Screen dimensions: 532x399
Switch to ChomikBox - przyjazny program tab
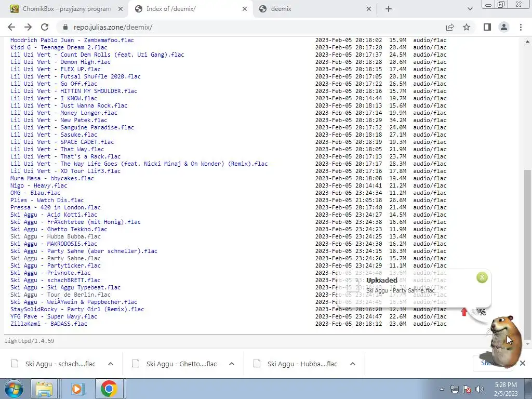click(66, 9)
